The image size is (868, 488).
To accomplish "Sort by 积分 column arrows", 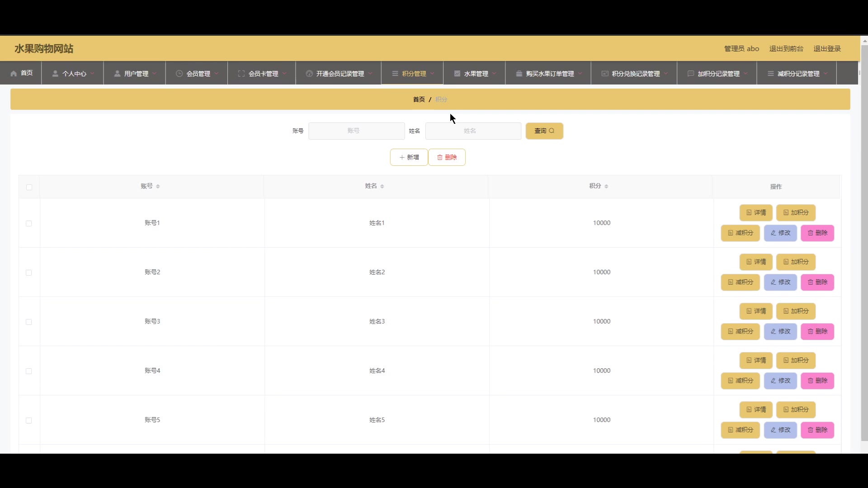I will pyautogui.click(x=606, y=186).
